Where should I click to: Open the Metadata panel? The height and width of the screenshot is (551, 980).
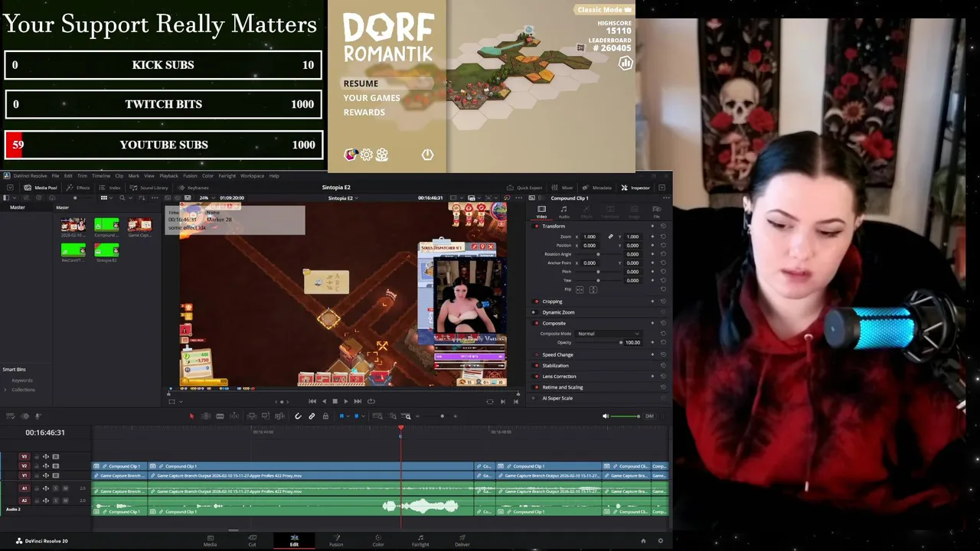point(597,187)
